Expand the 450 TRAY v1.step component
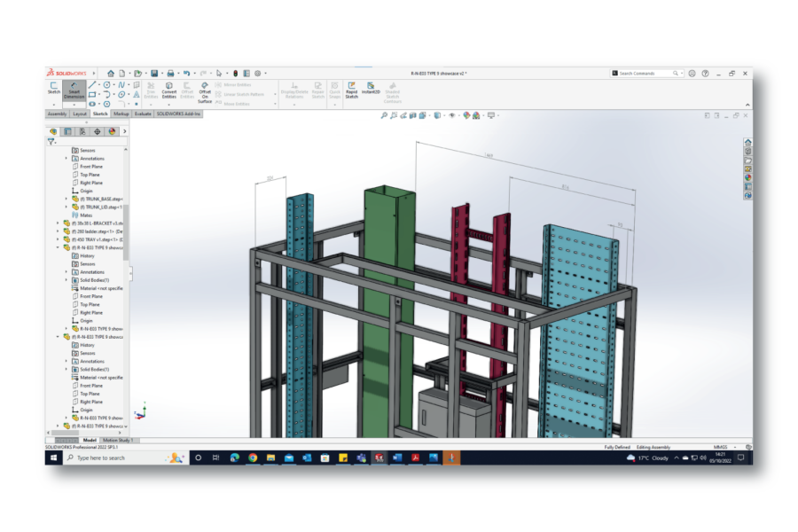This screenshot has width=798, height=532. coord(58,239)
